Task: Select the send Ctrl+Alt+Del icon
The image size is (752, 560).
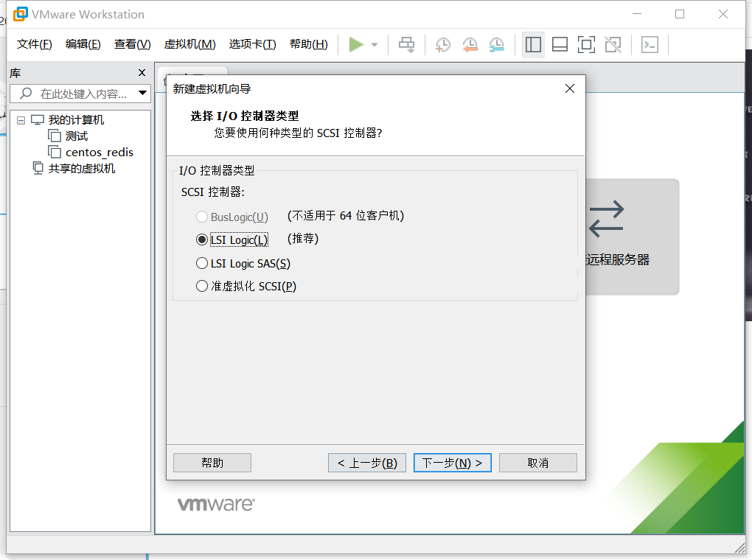Action: pyautogui.click(x=406, y=44)
